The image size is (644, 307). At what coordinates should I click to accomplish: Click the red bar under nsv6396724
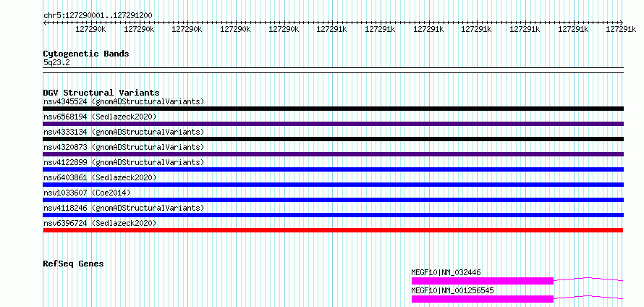click(x=334, y=230)
